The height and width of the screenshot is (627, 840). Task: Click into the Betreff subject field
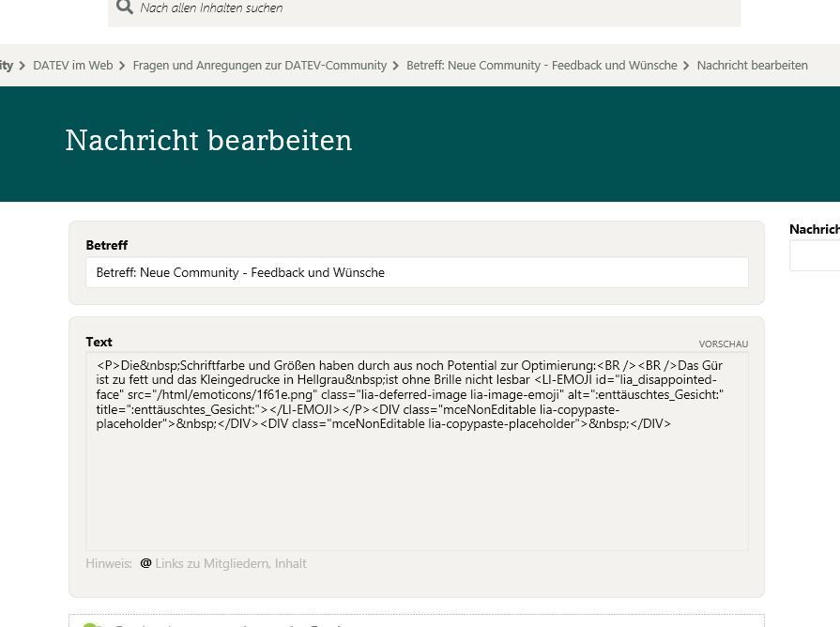click(x=417, y=272)
